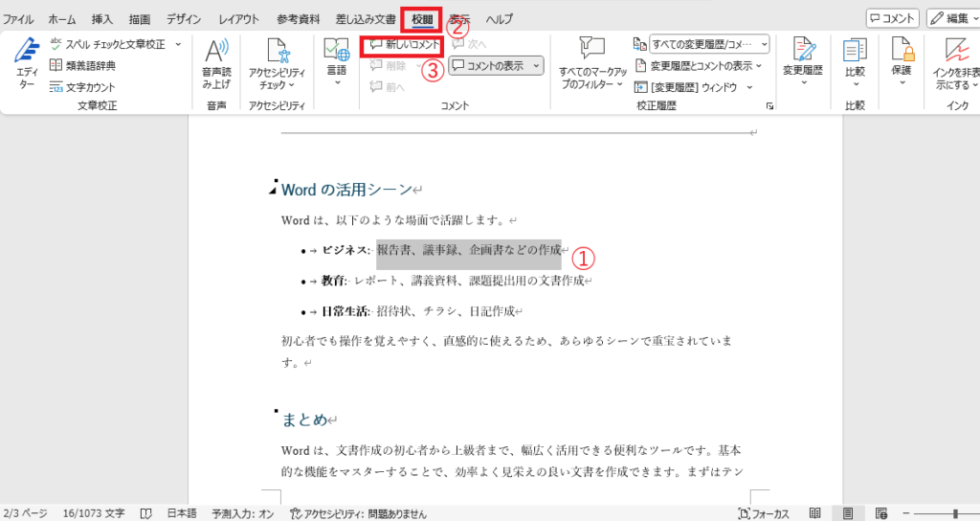Open すべてのマークアップのフィルター menu
This screenshot has width=980, height=521.
591,64
